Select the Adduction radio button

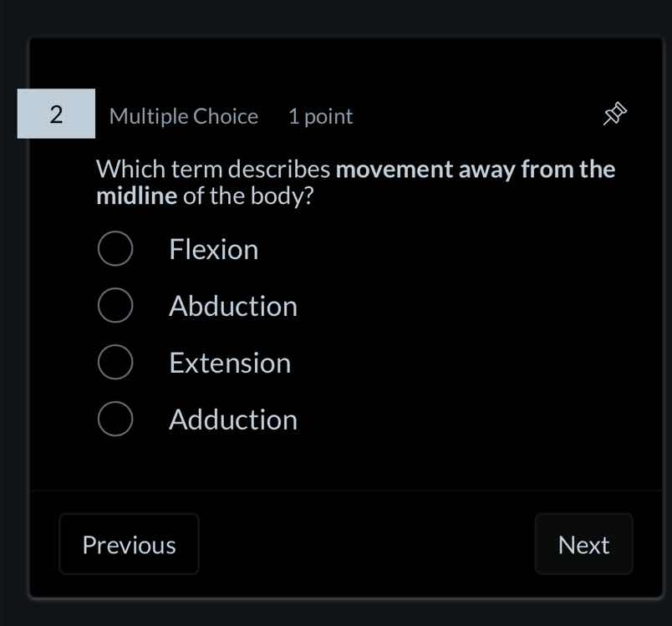[115, 419]
